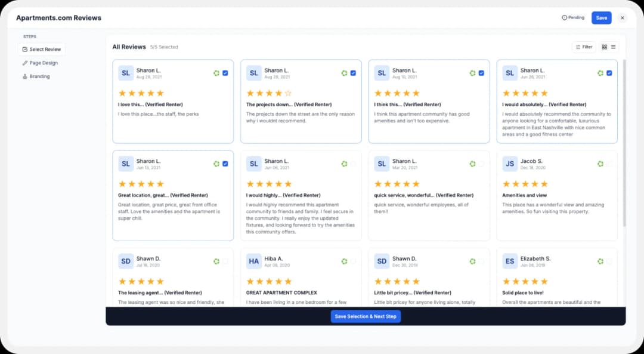This screenshot has height=354, width=644.
Task: Select Jacob S.'s review checkbox
Action: [x=609, y=163]
